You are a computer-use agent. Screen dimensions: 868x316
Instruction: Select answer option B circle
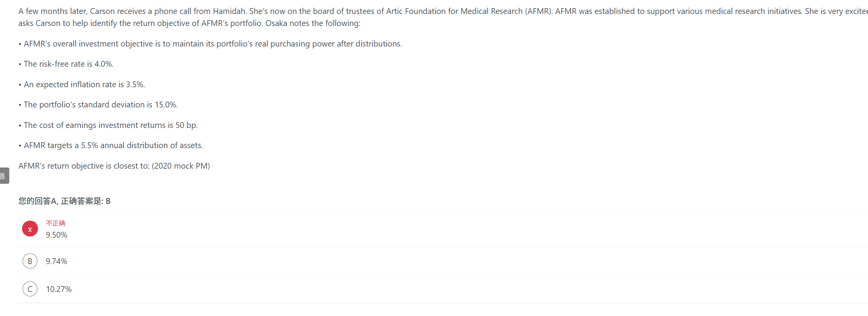point(30,261)
